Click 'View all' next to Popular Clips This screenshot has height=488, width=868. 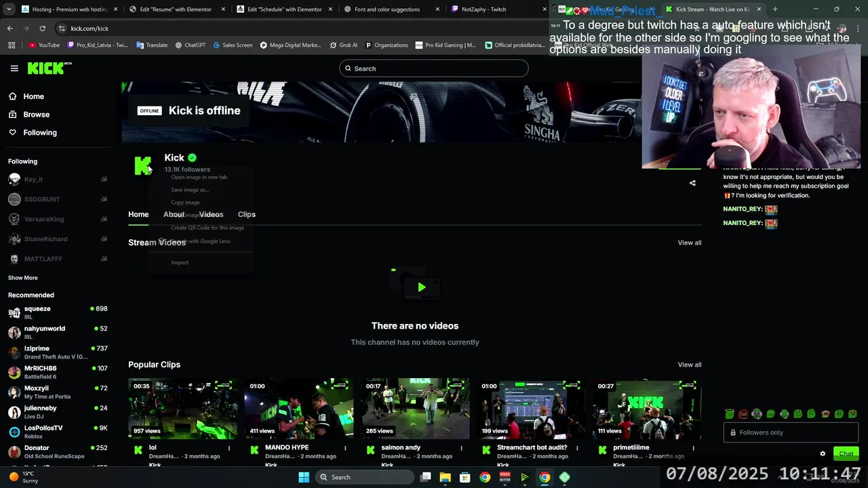[690, 365]
